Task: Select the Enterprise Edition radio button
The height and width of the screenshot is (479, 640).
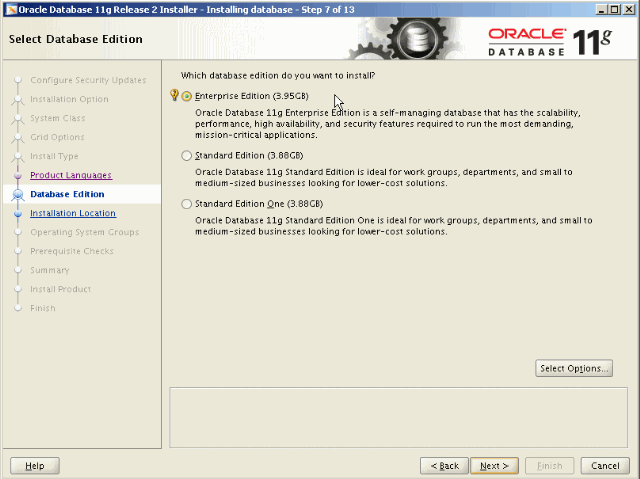Action: click(x=187, y=96)
